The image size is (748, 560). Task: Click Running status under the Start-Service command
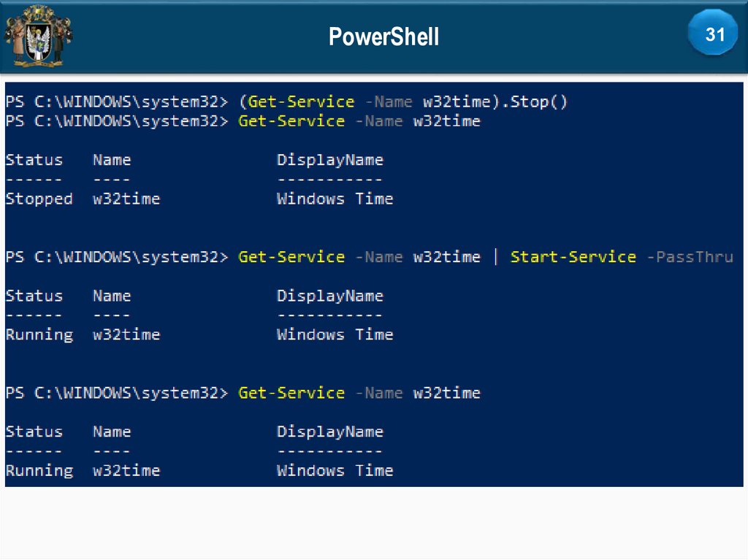pyautogui.click(x=39, y=334)
